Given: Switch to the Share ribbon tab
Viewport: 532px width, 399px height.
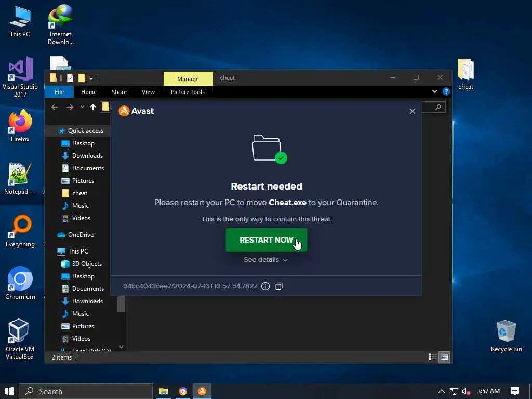Looking at the screenshot, I should tap(119, 92).
